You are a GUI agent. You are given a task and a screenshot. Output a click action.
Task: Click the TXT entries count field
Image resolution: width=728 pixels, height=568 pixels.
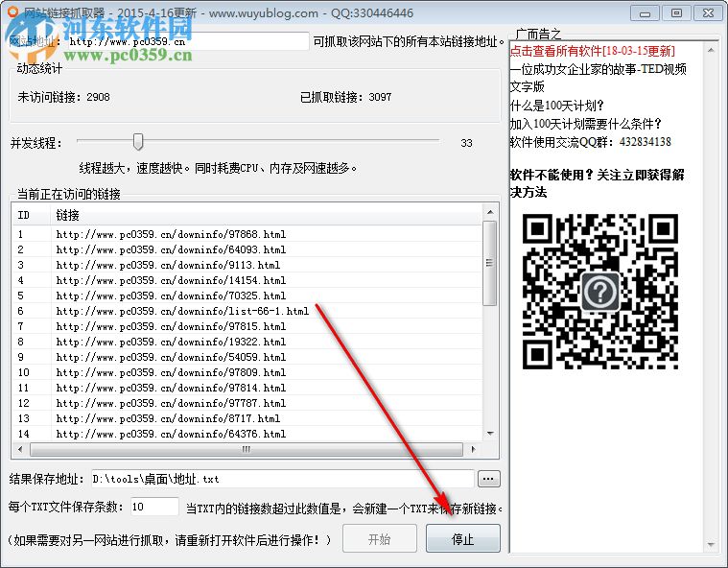click(x=154, y=507)
